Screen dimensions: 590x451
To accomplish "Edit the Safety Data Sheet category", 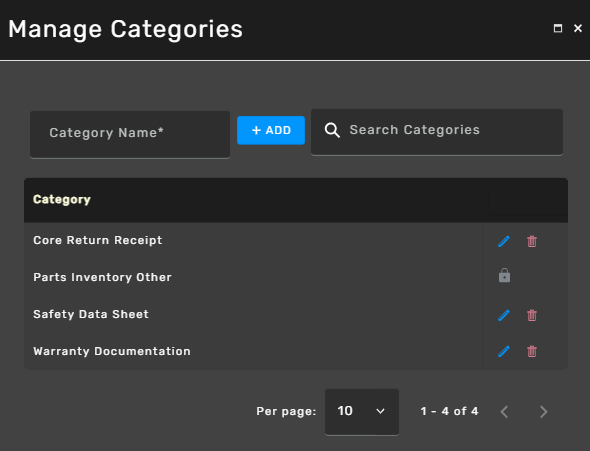I will pos(504,315).
